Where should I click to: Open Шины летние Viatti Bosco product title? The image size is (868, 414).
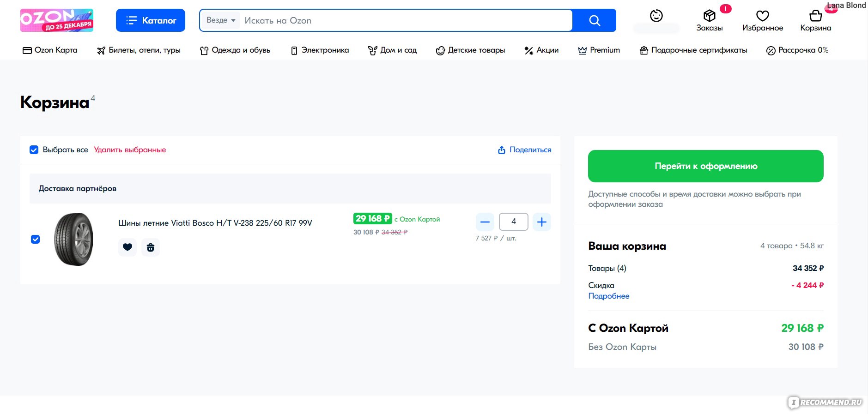(215, 223)
